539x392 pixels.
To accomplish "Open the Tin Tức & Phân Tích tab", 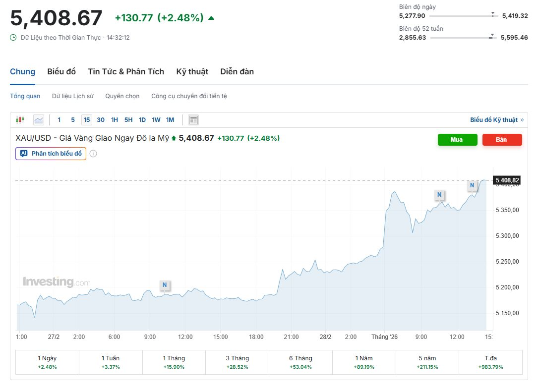I will [125, 71].
